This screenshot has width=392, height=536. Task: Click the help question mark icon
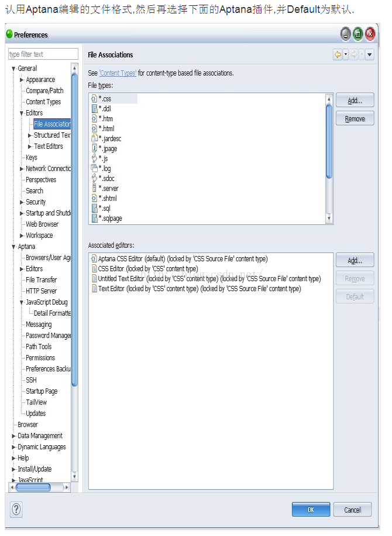[16, 509]
